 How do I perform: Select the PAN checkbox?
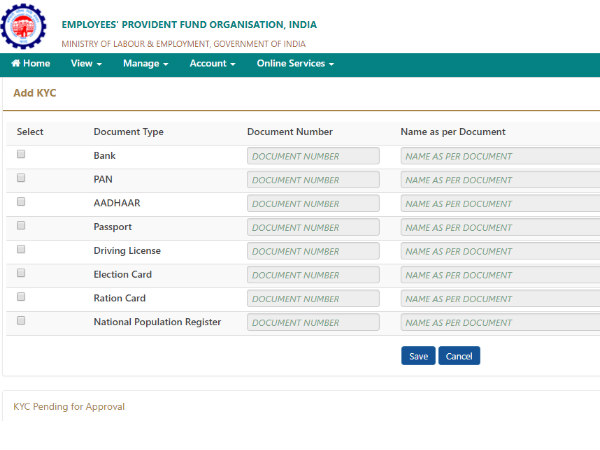pyautogui.click(x=21, y=178)
